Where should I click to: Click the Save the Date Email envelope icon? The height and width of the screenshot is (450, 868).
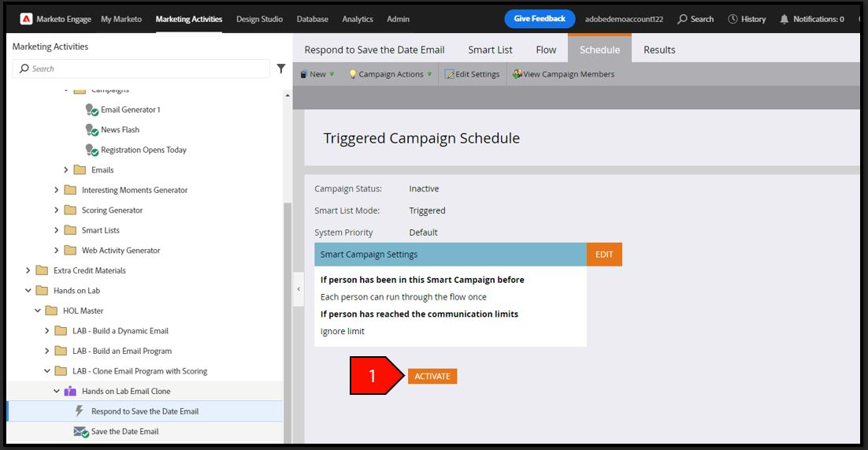coord(81,432)
